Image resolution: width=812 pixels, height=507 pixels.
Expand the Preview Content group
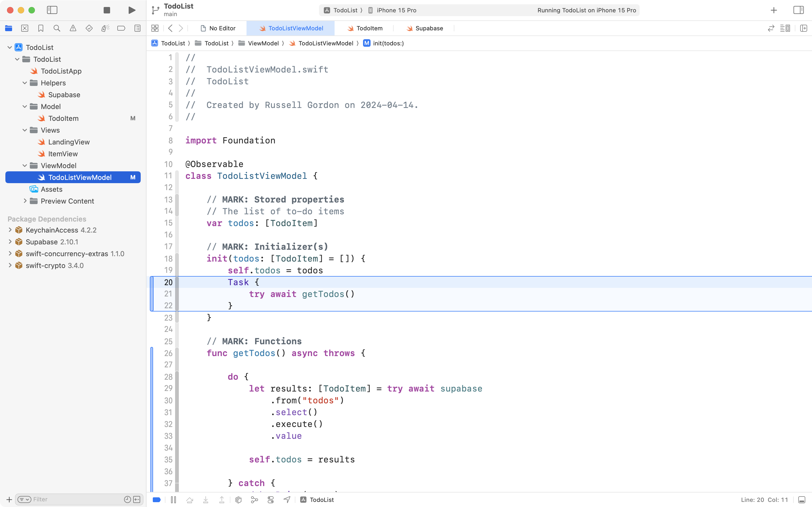(25, 201)
